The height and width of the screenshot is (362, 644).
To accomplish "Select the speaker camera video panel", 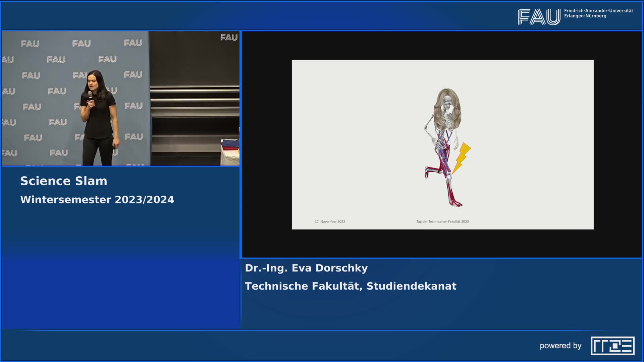I will [x=121, y=98].
